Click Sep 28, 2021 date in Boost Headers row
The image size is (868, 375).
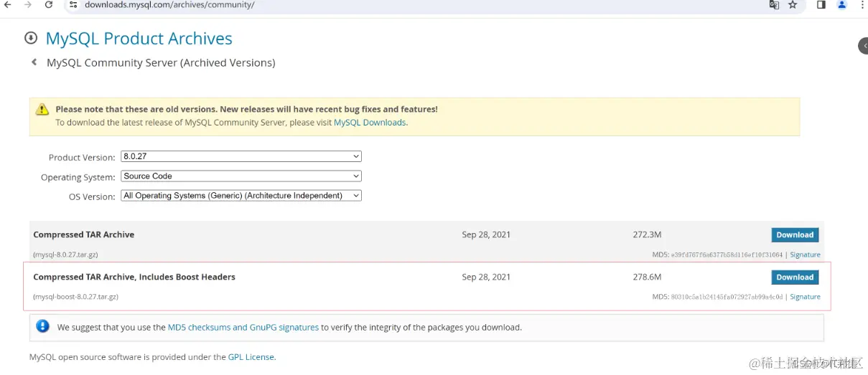click(486, 277)
